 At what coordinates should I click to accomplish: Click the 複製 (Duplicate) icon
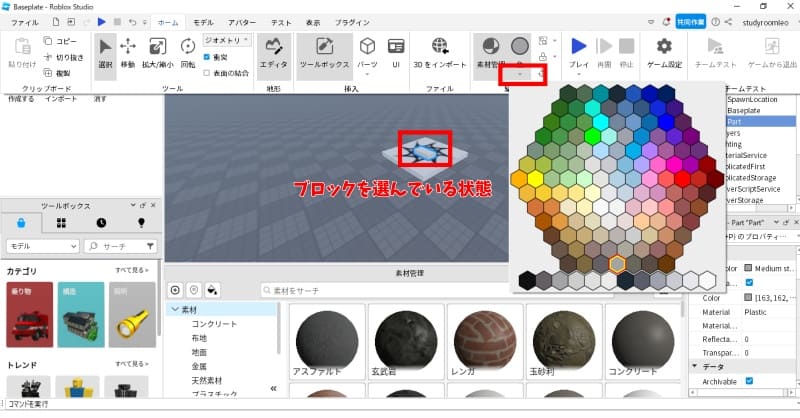point(48,73)
